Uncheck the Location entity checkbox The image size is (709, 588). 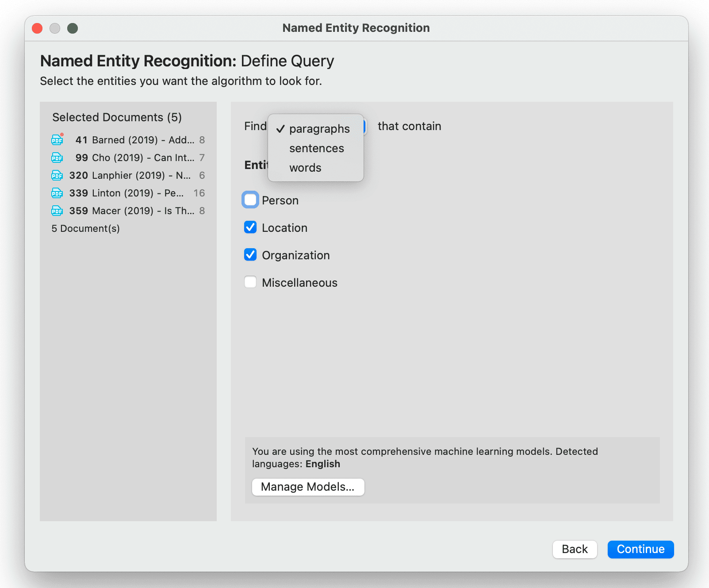[250, 227]
